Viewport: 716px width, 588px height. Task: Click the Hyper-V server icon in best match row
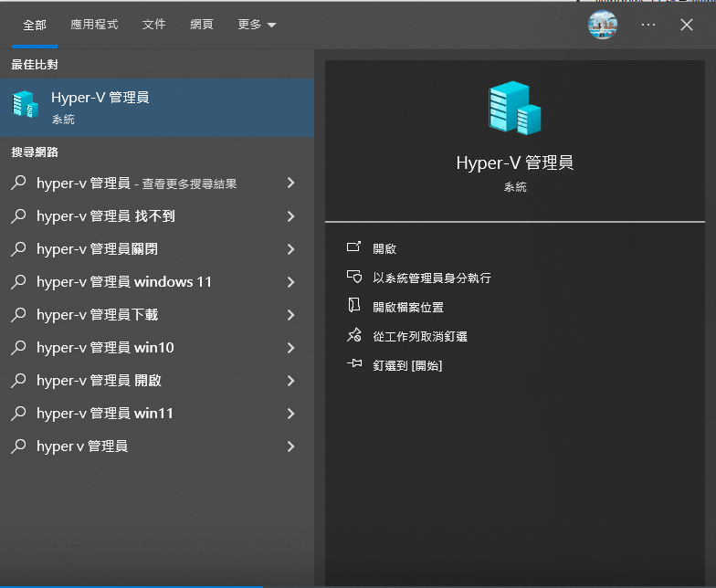click(x=26, y=104)
